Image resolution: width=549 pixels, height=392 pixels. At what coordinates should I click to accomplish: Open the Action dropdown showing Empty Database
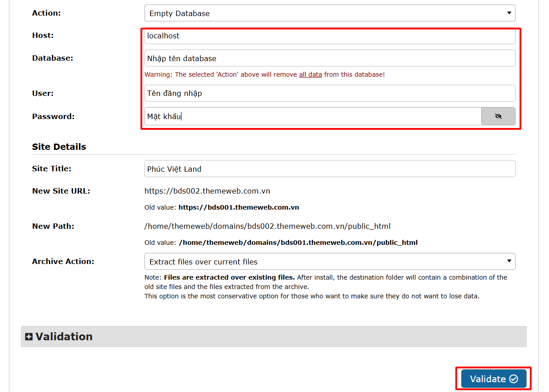click(x=329, y=13)
